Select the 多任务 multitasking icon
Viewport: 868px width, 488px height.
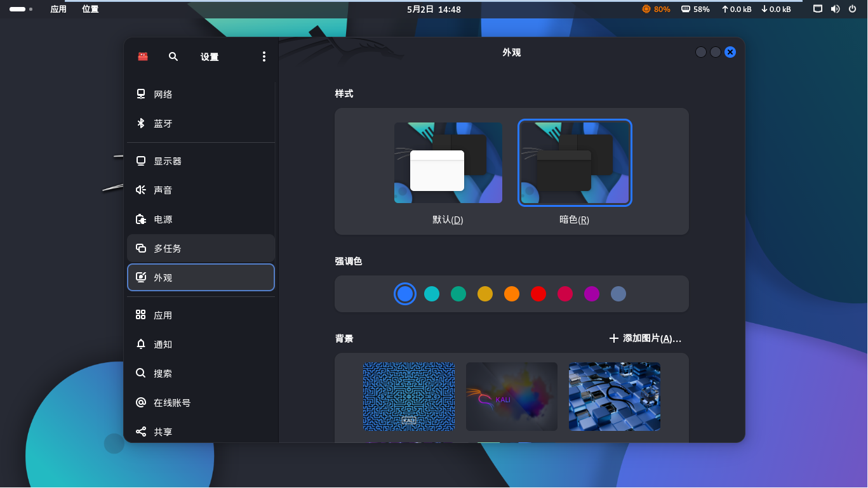(141, 248)
